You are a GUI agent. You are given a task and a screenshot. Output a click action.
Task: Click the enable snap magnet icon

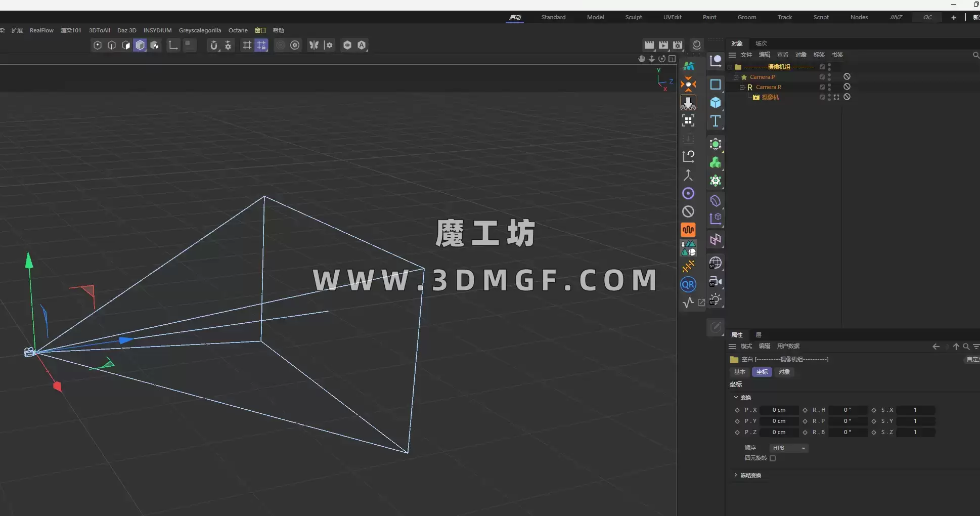pyautogui.click(x=214, y=46)
